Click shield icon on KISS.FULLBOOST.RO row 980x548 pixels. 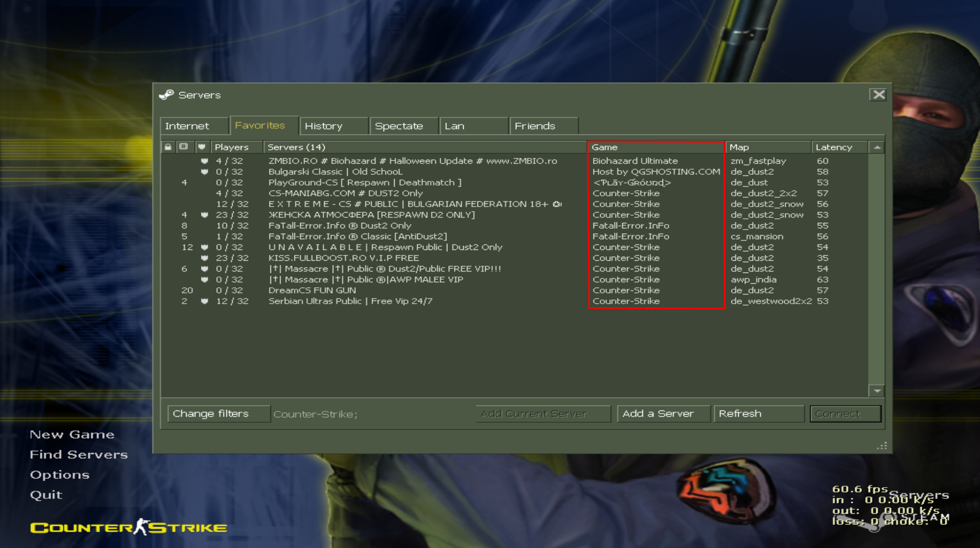pos(204,258)
